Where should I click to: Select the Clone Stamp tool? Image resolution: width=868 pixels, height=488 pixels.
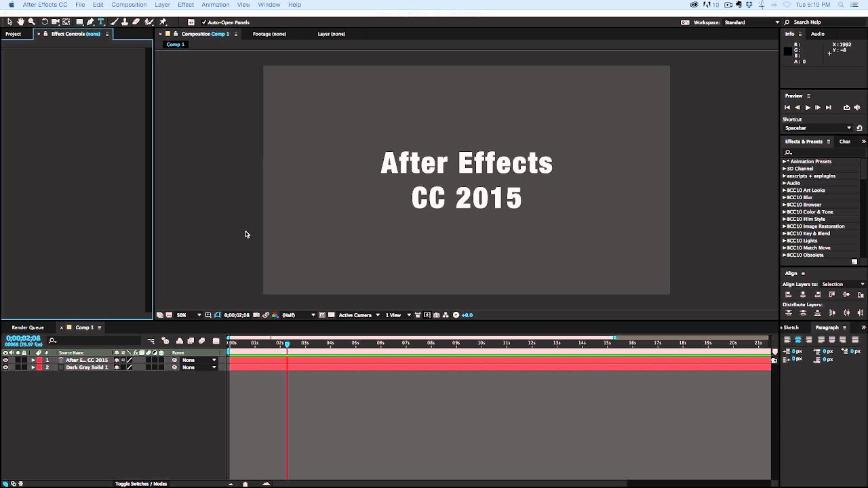(x=125, y=22)
